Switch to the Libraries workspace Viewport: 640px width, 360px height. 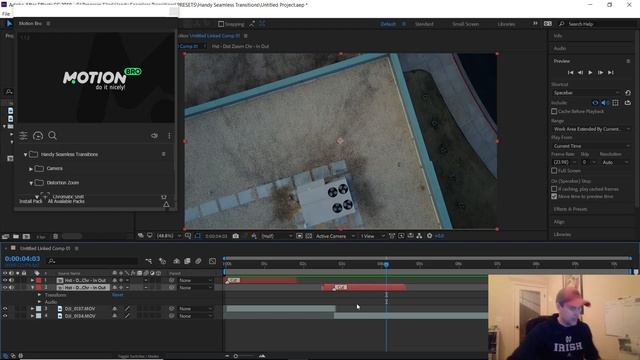pyautogui.click(x=506, y=24)
